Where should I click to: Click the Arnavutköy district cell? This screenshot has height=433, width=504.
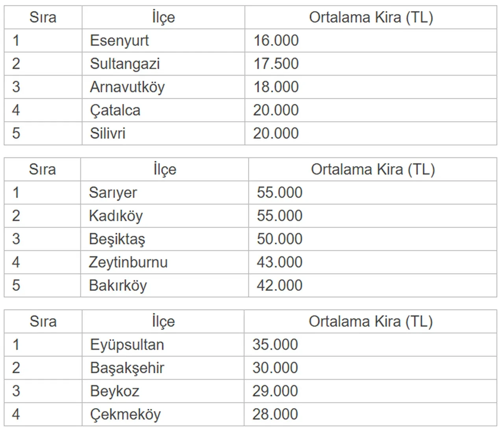[127, 87]
